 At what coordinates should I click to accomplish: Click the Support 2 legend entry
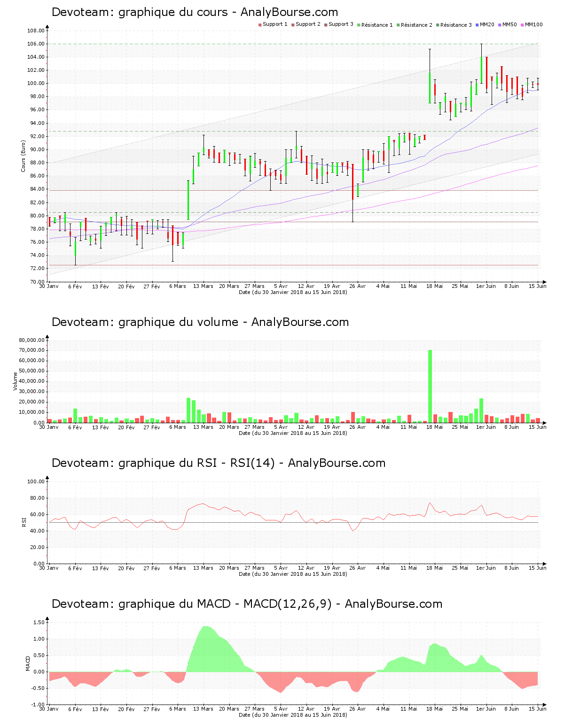tap(306, 24)
